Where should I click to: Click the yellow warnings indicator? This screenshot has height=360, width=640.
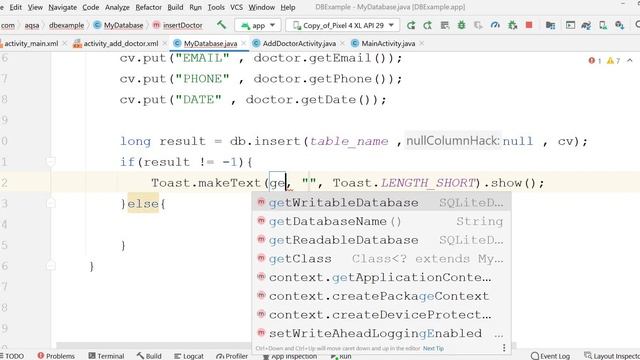tap(613, 61)
